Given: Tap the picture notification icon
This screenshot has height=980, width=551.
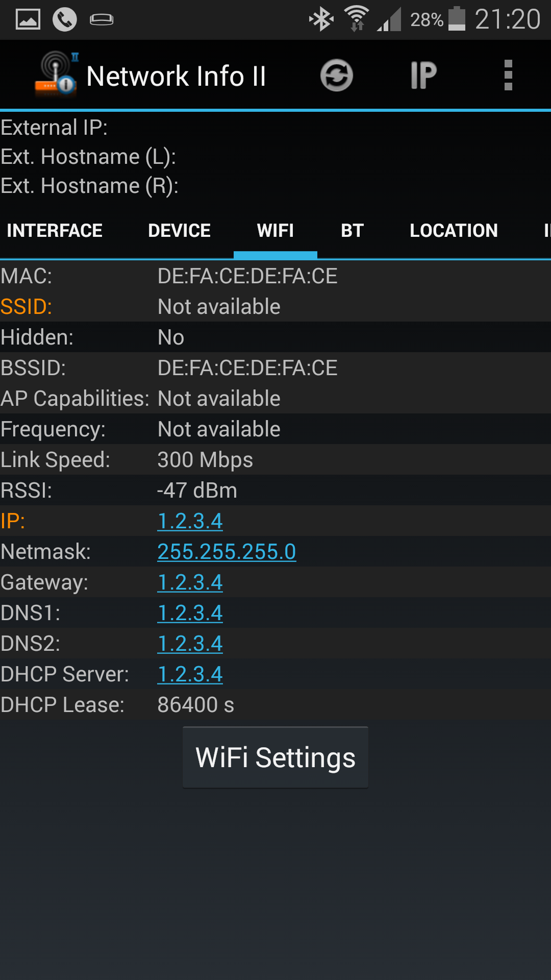Looking at the screenshot, I should click(x=28, y=19).
